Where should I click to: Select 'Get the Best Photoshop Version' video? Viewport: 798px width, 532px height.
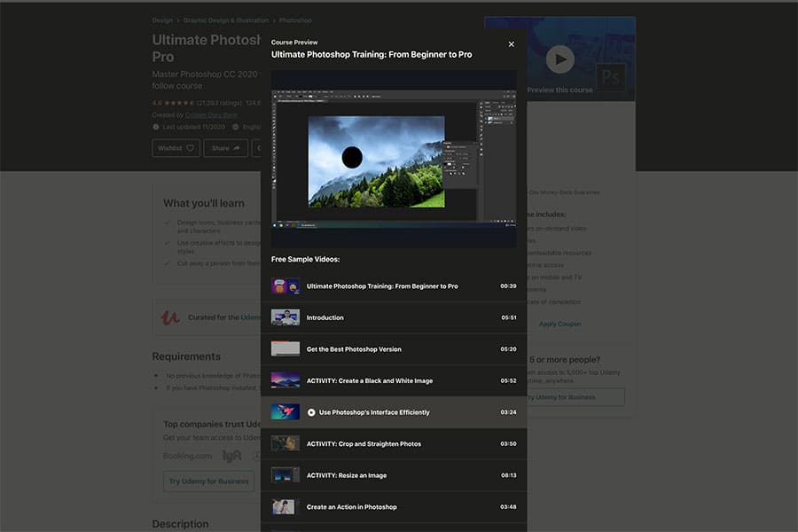coord(394,349)
